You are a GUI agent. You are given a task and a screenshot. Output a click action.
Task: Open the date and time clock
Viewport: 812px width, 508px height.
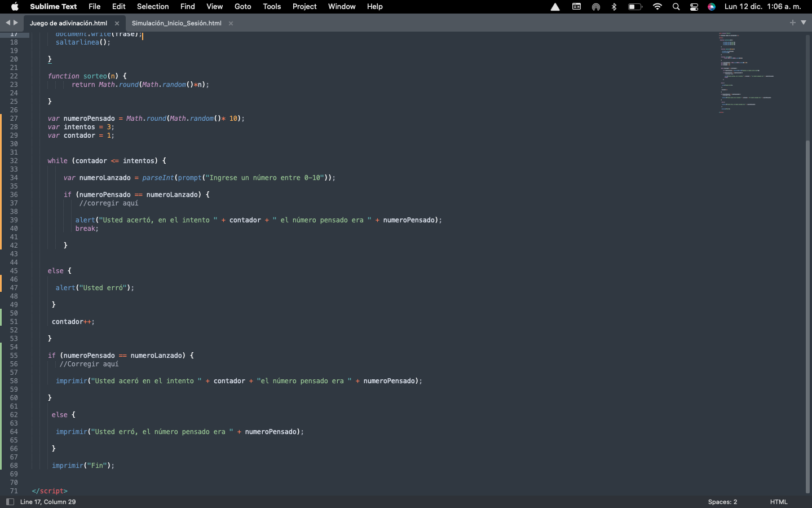click(x=762, y=7)
